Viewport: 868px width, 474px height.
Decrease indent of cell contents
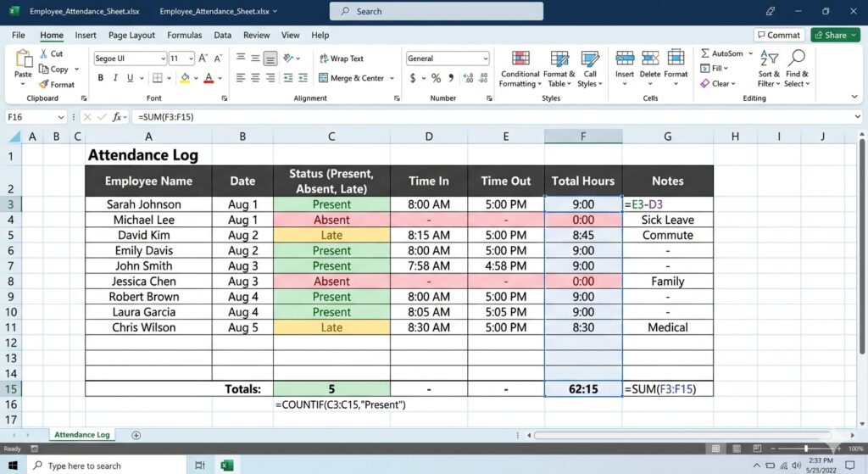pyautogui.click(x=288, y=78)
